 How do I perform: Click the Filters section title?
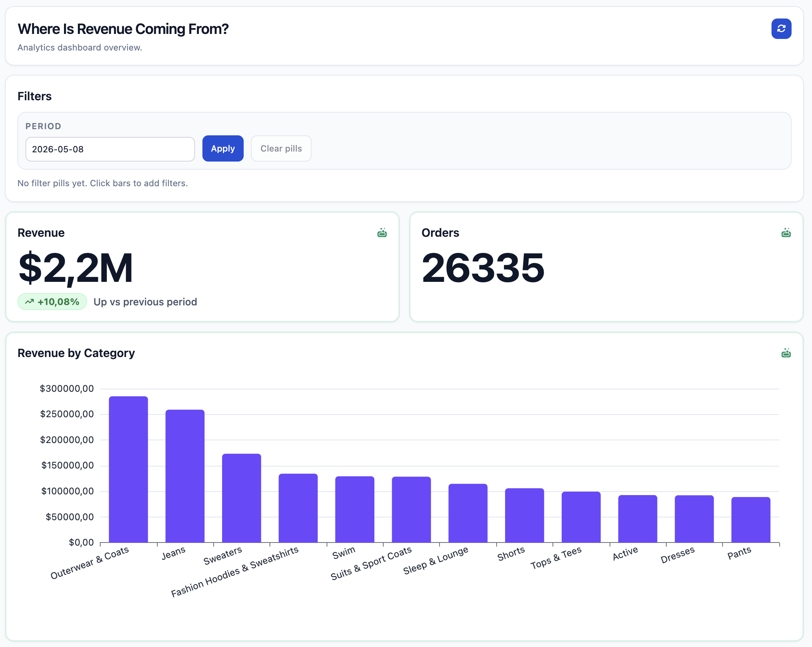pyautogui.click(x=34, y=96)
